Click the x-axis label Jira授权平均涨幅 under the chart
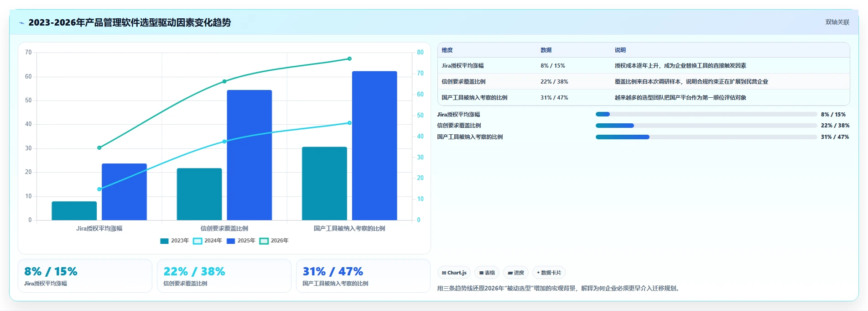 (99, 228)
